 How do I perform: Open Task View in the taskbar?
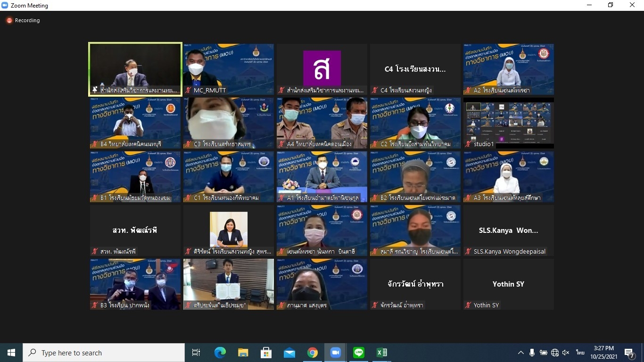click(196, 353)
